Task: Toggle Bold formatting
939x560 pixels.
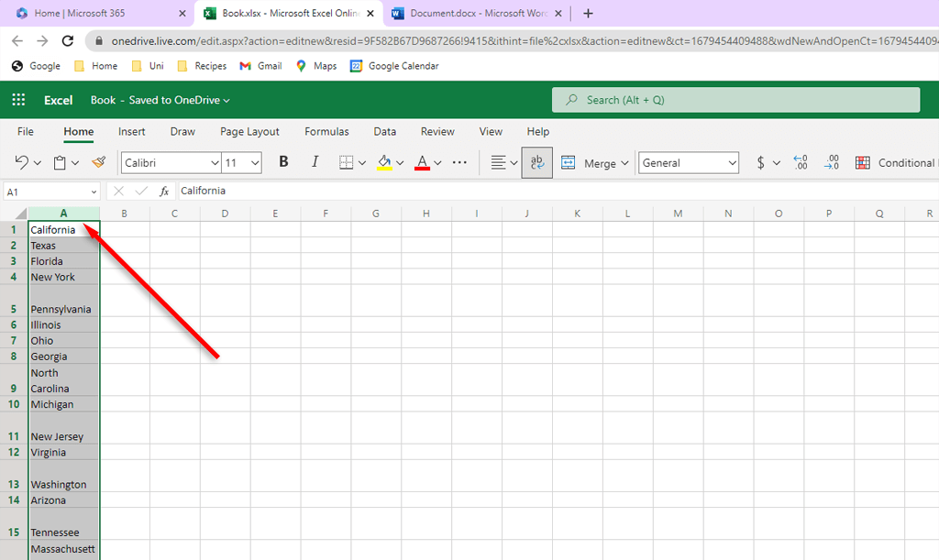Action: (x=283, y=162)
